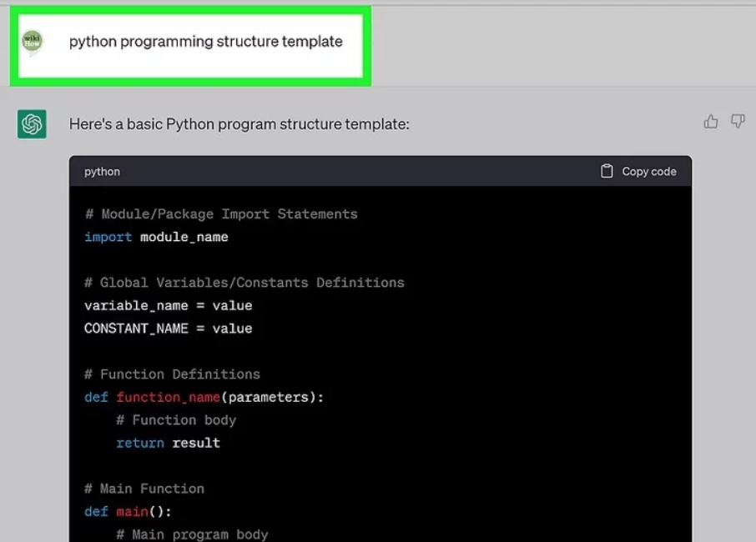The image size is (756, 542).
Task: Click the prompt "python programming structure template"
Action: pyautogui.click(x=205, y=41)
